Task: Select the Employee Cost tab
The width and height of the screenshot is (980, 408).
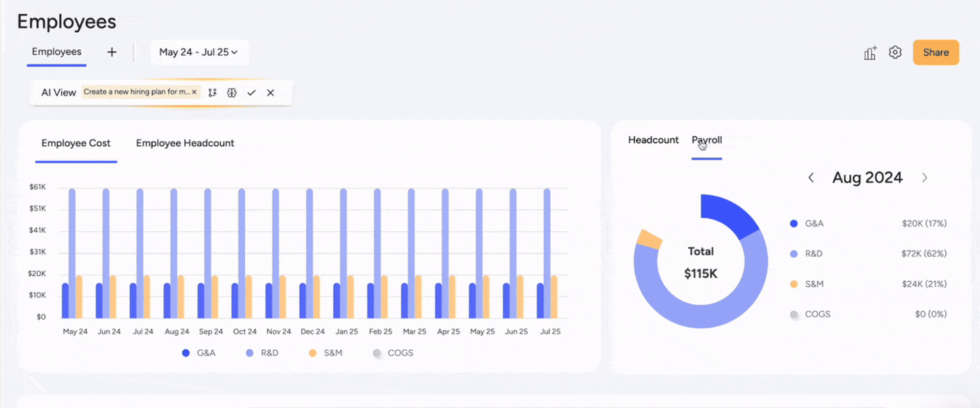Action: [x=76, y=143]
